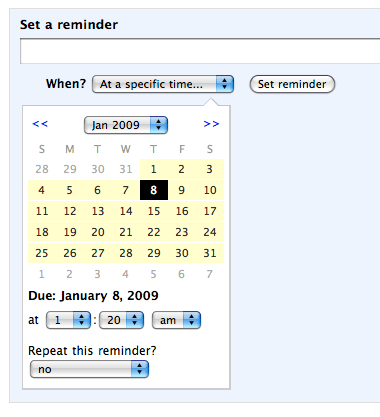The image size is (380, 417).
Task: Click into the reminder text input field
Action: [200, 51]
